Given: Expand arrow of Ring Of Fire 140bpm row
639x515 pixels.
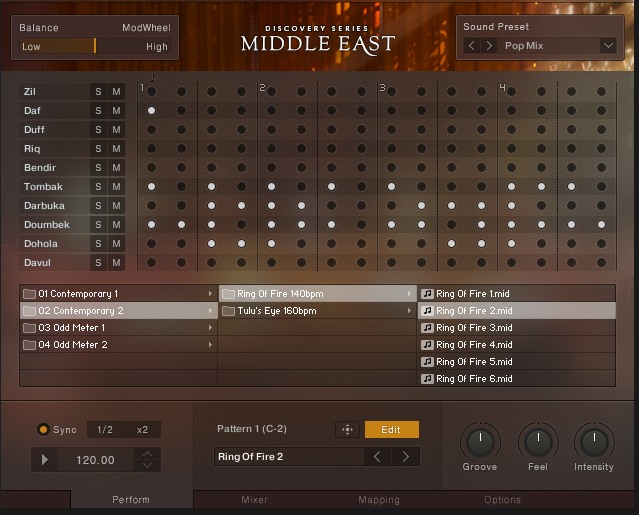Looking at the screenshot, I should tap(409, 294).
